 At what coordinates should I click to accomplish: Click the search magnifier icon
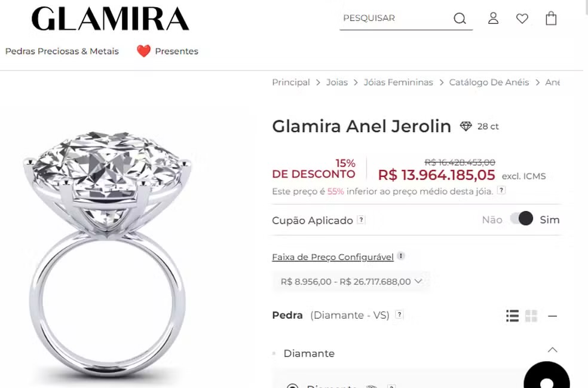[x=460, y=18]
